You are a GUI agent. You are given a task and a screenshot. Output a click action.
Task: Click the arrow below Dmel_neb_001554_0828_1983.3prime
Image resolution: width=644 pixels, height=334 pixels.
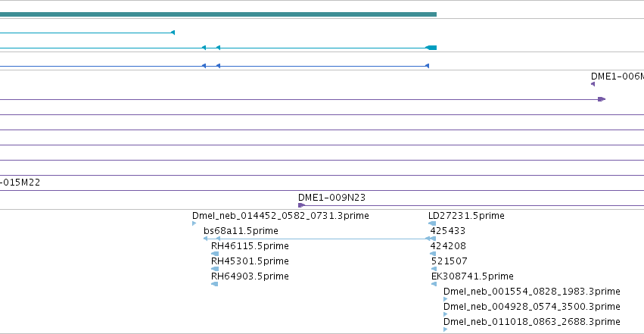[446, 299]
